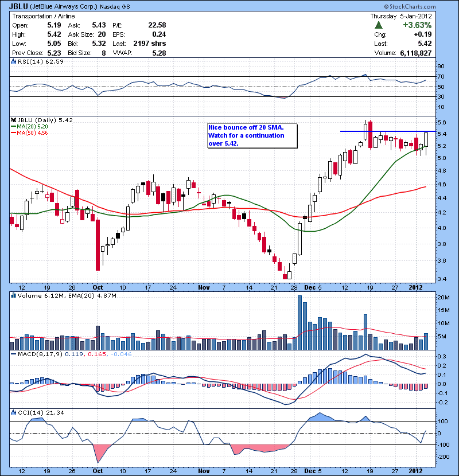Viewport: 459px width, 476px height.
Task: Click the date Thursday 5-Jan-2012
Action: coord(401,16)
